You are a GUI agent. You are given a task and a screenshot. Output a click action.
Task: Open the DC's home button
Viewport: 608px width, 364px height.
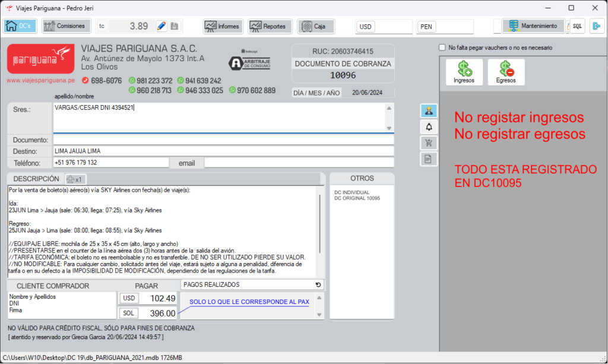click(x=20, y=26)
